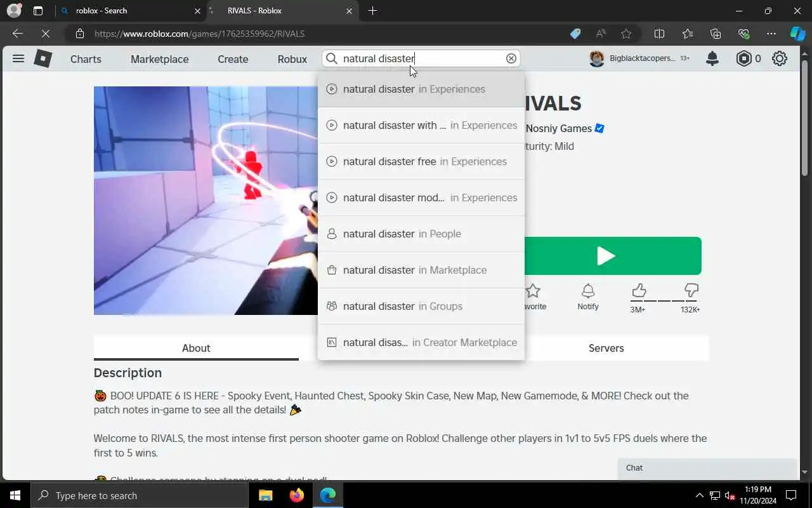Open a new browser tab with plus
The image size is (812, 508).
click(372, 11)
